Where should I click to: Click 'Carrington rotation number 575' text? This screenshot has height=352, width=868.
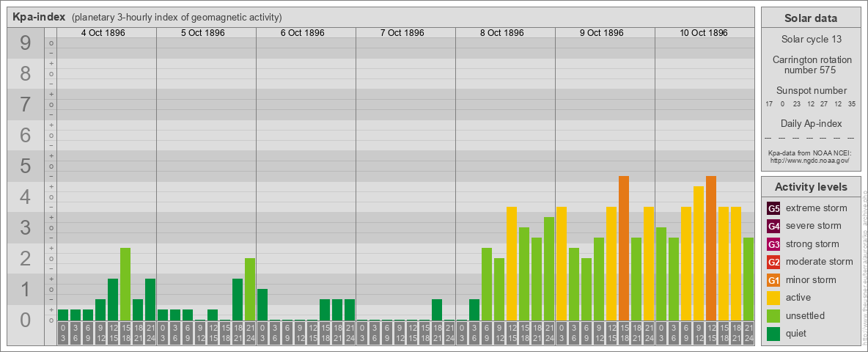[811, 65]
